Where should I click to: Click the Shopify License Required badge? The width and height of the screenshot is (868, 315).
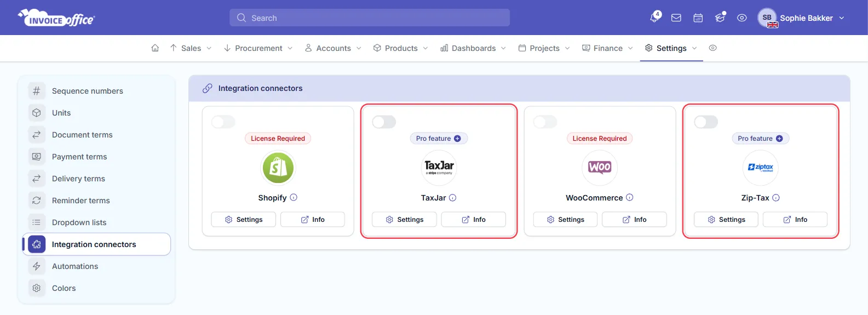click(x=278, y=139)
